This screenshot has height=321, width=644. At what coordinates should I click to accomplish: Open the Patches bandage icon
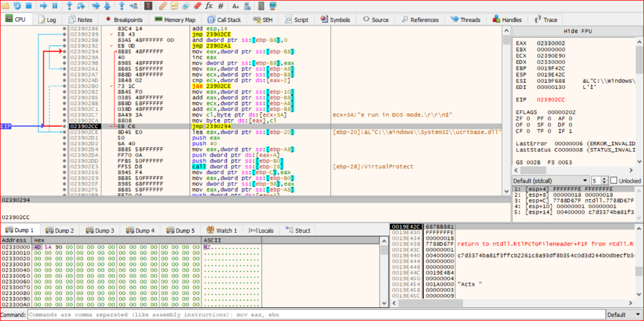[162, 6]
